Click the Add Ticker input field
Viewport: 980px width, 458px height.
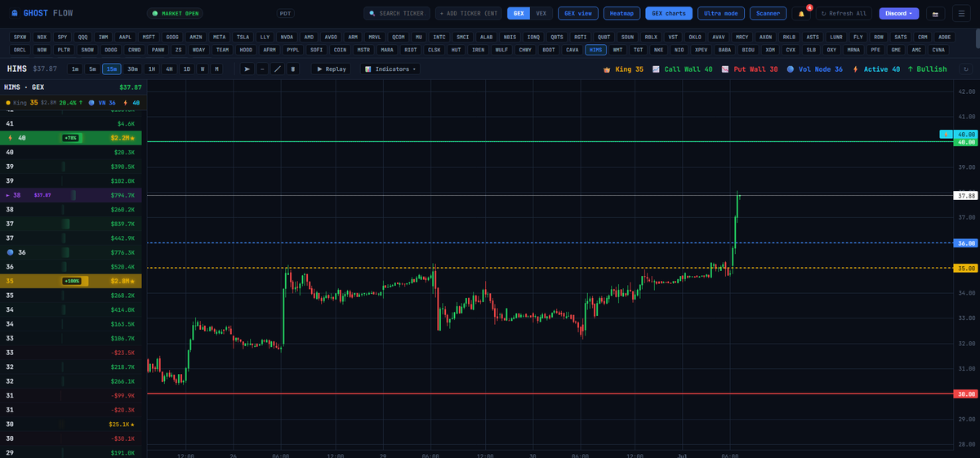[469, 14]
